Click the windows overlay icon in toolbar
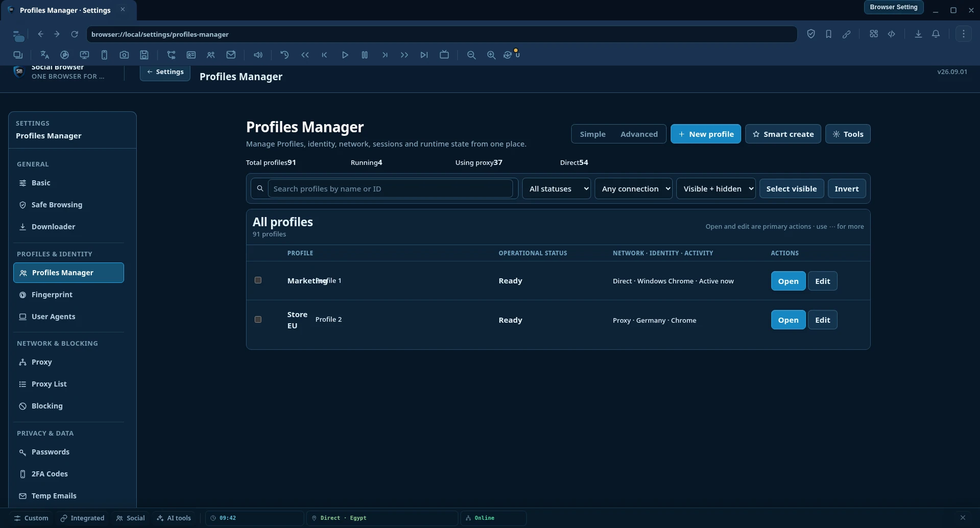Viewport: 980px width, 528px height. coord(18,55)
